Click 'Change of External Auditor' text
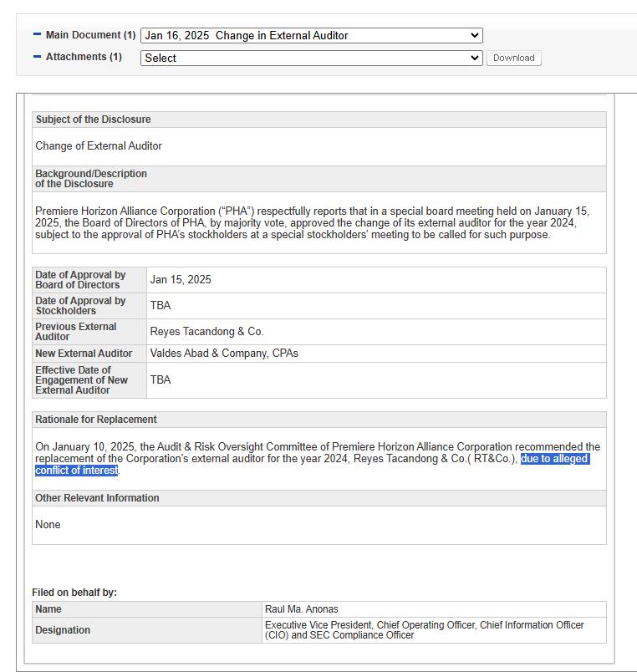This screenshot has width=637, height=672. click(99, 145)
